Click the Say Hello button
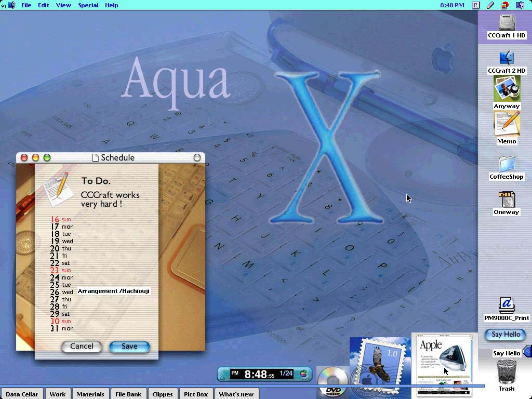The image size is (532, 399). point(506,335)
